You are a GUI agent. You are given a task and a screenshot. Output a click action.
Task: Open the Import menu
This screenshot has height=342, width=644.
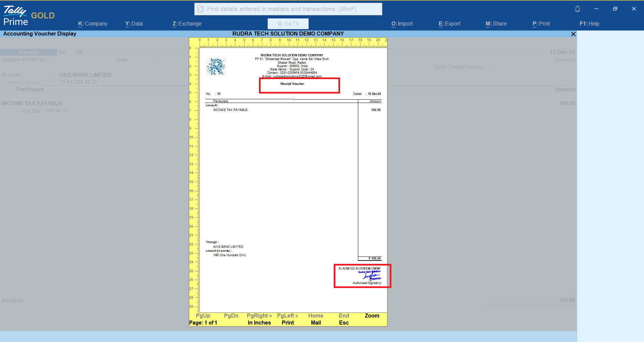402,24
